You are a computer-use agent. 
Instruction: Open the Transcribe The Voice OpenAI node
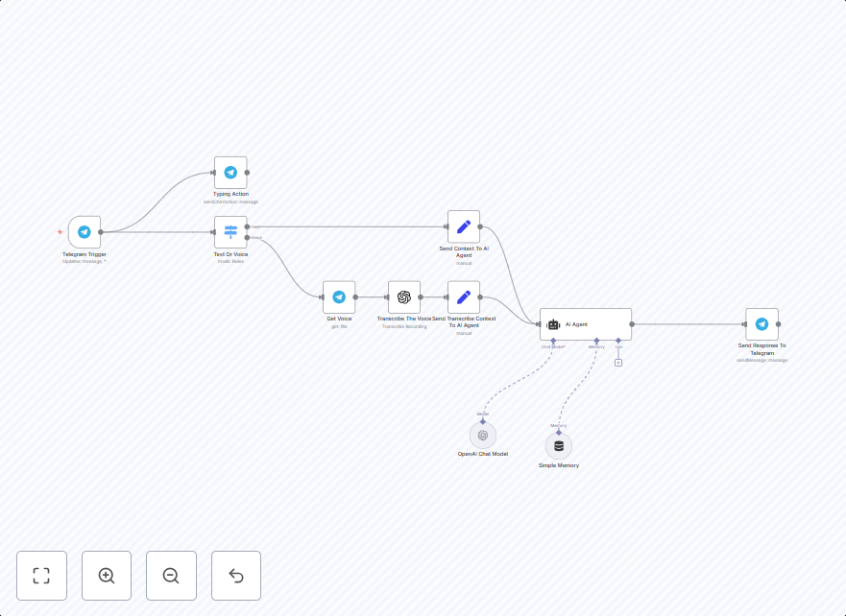click(404, 296)
